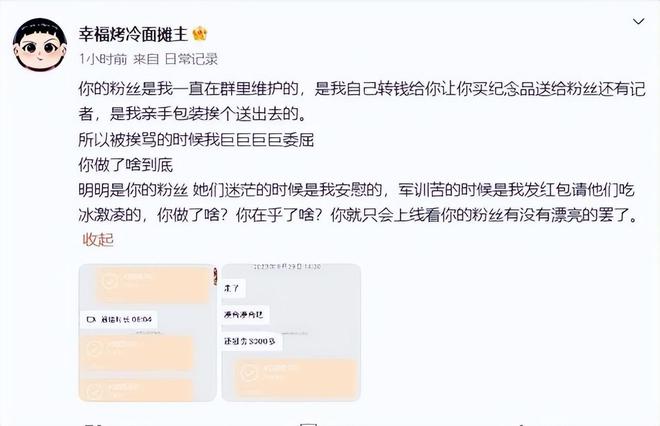Expand the post options chevron menu
660x426 pixels.
(x=639, y=21)
